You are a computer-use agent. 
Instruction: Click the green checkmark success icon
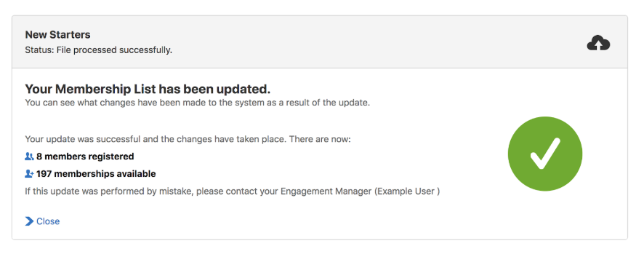click(545, 154)
